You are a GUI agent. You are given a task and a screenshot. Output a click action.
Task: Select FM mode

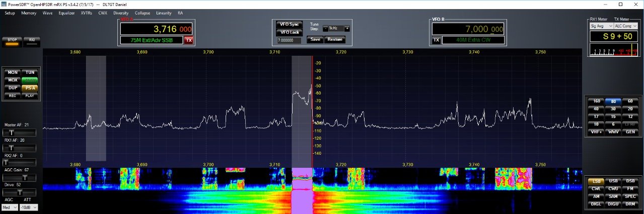pos(630,188)
